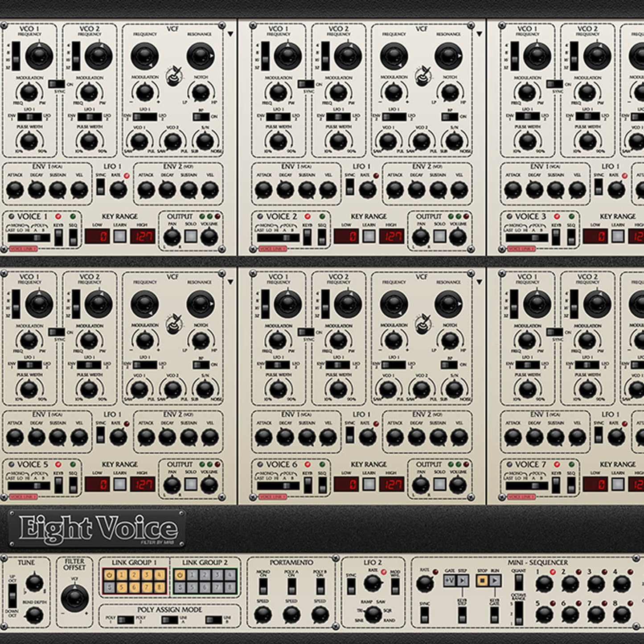
Task: Click Voice 1 Key Range Learn button
Action: point(119,236)
